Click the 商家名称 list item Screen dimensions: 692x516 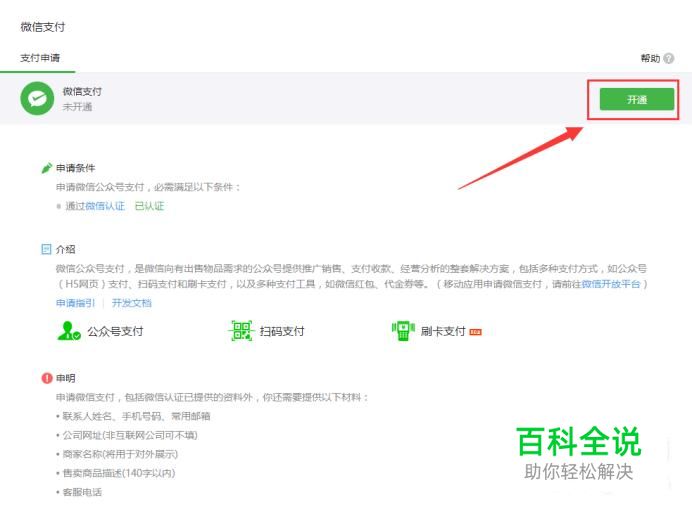(x=117, y=454)
